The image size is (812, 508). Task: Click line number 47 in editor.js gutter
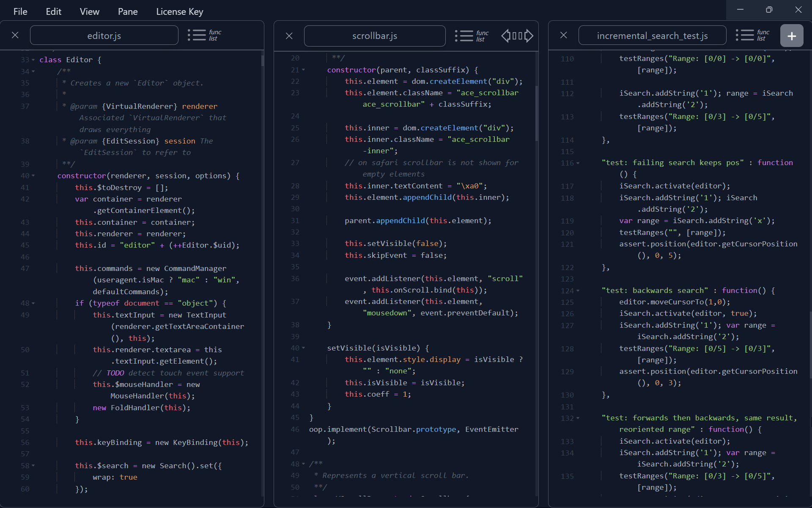25,268
